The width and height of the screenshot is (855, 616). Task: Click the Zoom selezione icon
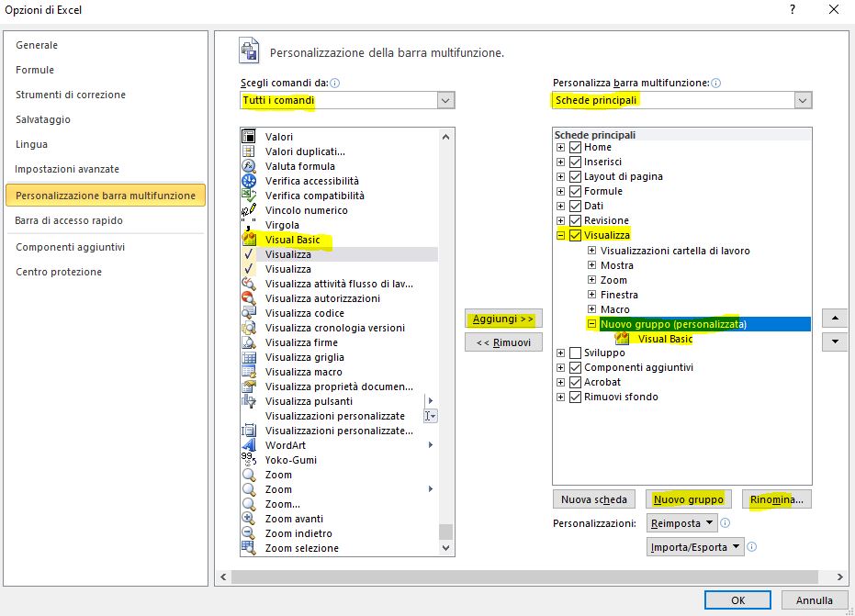click(249, 548)
